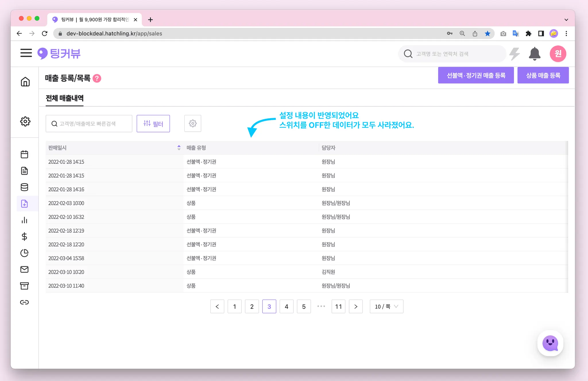Select the 전체 매출내역 tab
Image resolution: width=588 pixels, height=381 pixels.
tap(65, 98)
